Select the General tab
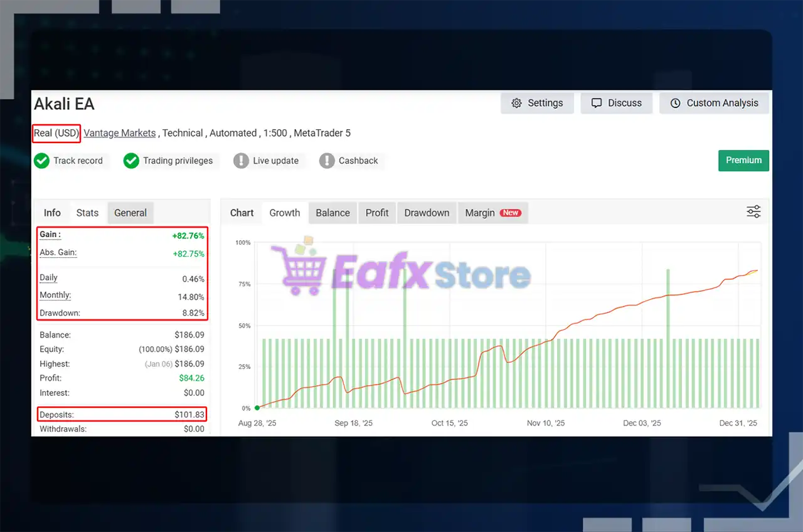This screenshot has width=803, height=532. (x=130, y=213)
